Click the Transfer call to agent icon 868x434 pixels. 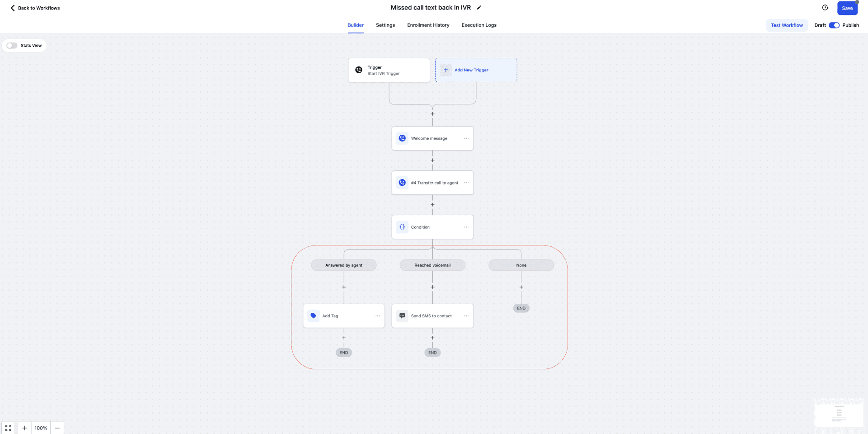(402, 183)
